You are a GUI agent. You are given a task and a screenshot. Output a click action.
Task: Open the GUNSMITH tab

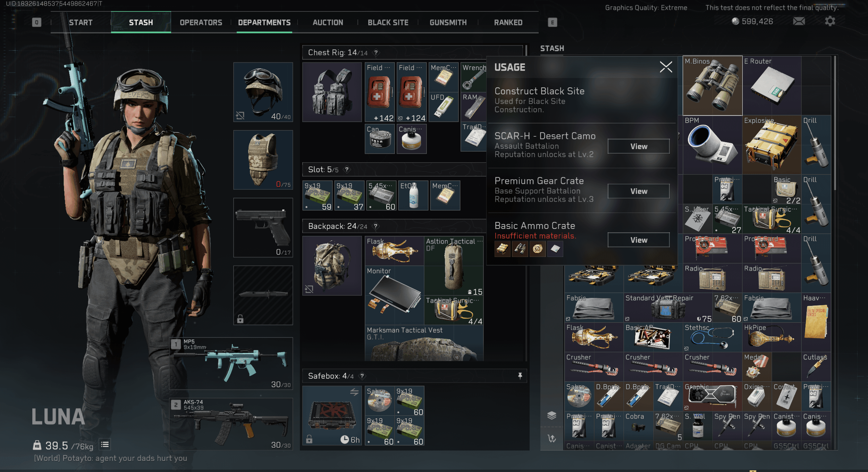[448, 23]
